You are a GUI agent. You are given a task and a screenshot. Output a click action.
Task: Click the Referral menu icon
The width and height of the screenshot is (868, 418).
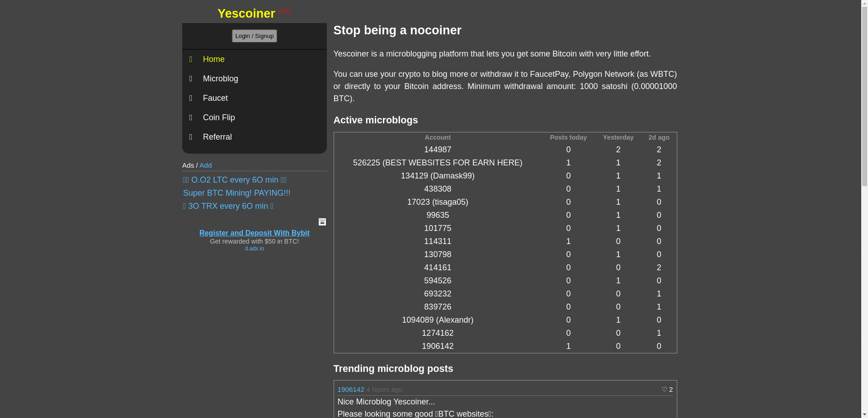pos(191,137)
